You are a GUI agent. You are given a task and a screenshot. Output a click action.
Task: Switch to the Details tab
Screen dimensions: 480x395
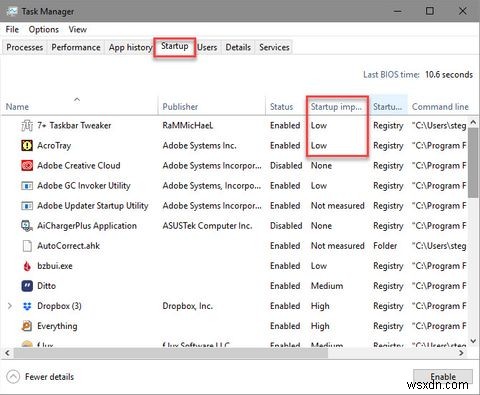pyautogui.click(x=238, y=47)
